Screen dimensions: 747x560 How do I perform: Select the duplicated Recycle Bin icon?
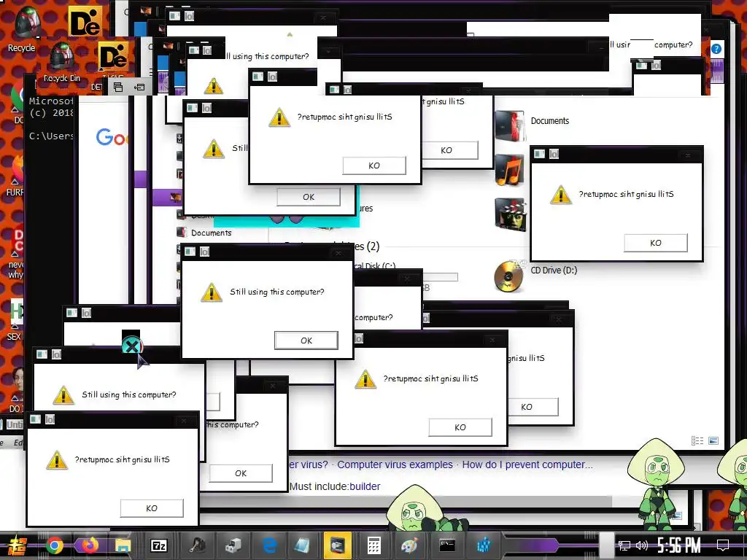point(62,62)
